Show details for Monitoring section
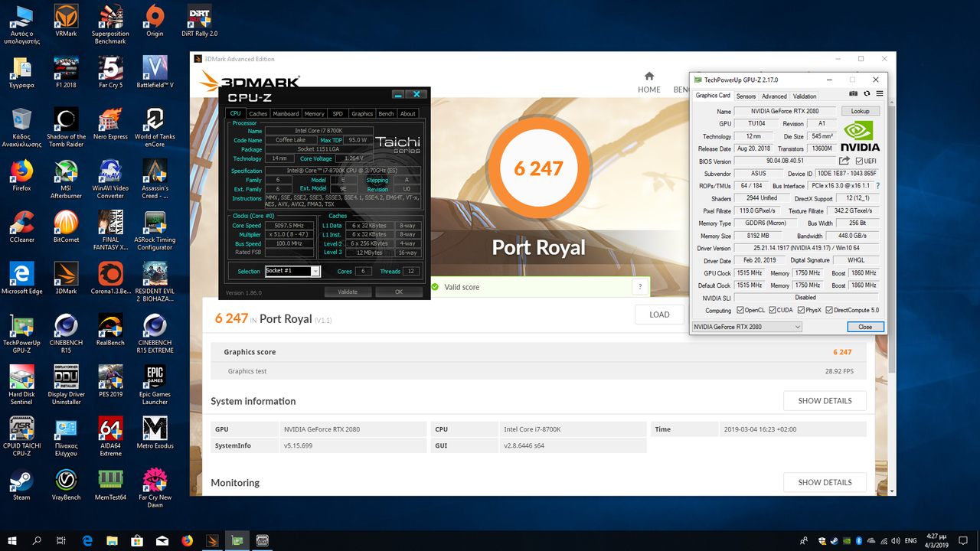The width and height of the screenshot is (980, 551). pos(825,482)
